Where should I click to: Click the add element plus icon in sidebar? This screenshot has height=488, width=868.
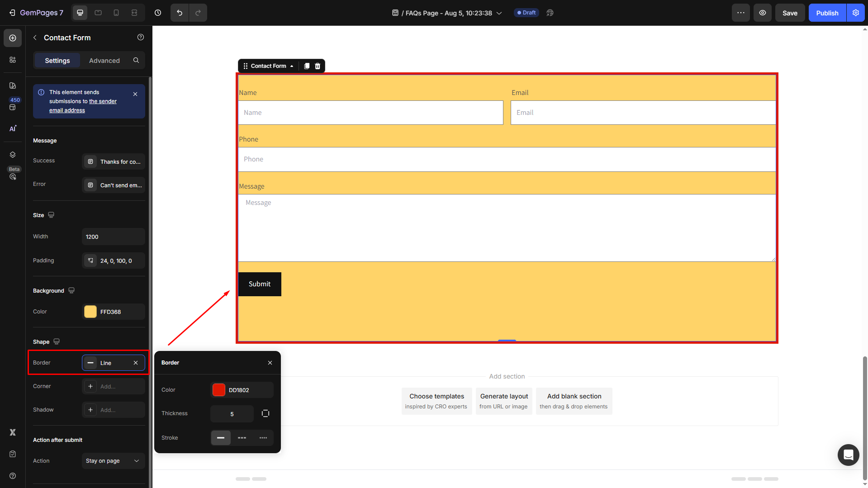click(13, 38)
